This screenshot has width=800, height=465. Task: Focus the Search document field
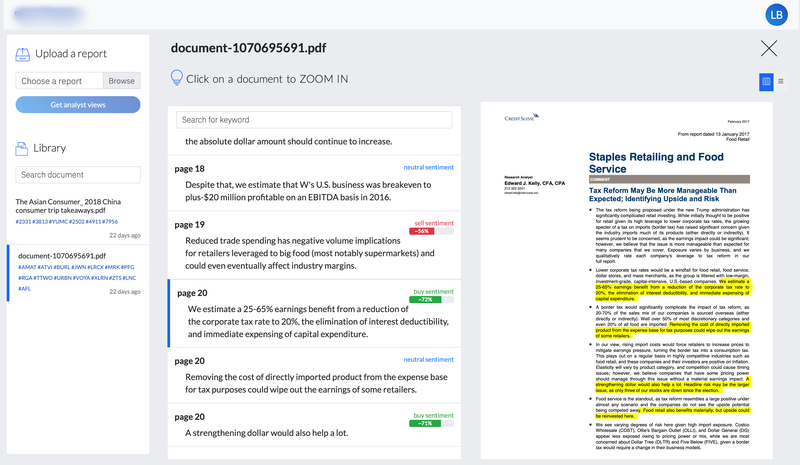point(78,175)
